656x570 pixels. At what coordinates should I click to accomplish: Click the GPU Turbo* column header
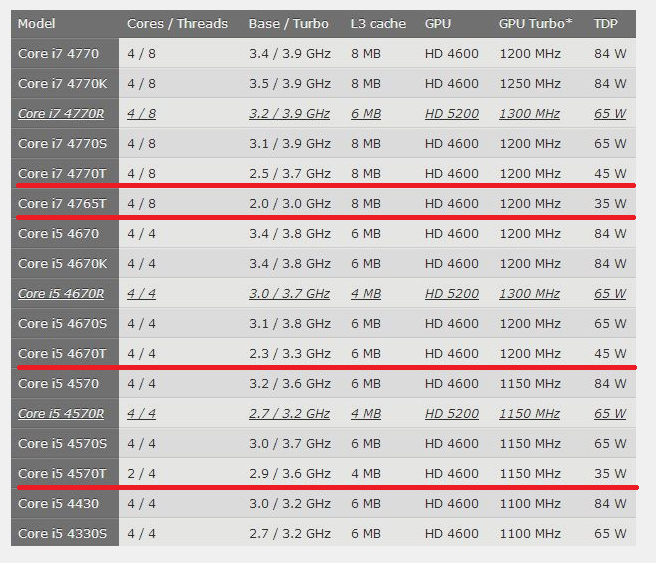(535, 23)
